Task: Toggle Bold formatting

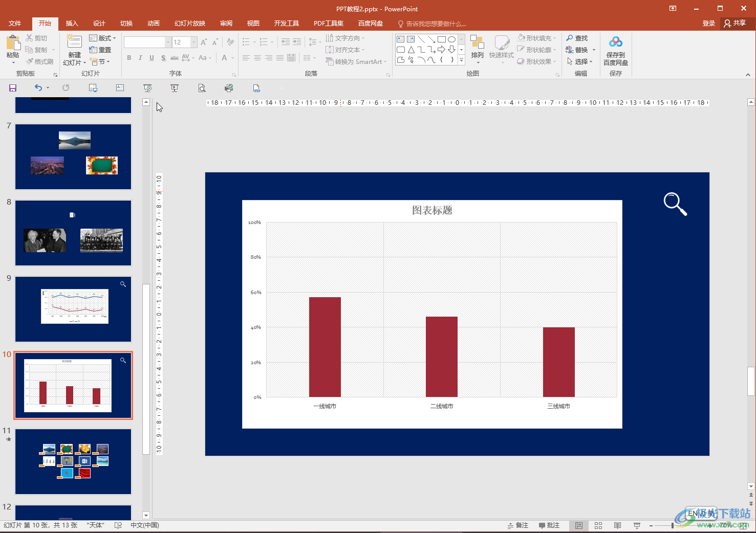Action: pos(129,58)
